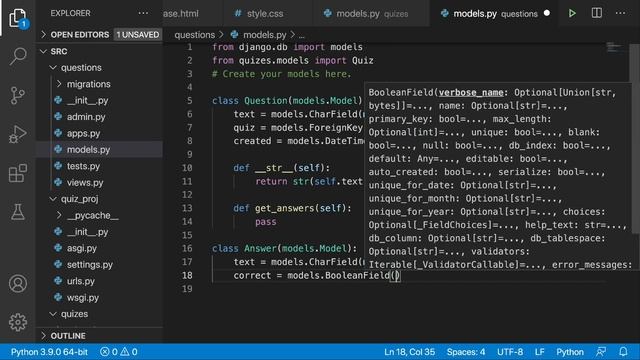
Task: Open the Explorer view in activity bar
Action: click(18, 18)
